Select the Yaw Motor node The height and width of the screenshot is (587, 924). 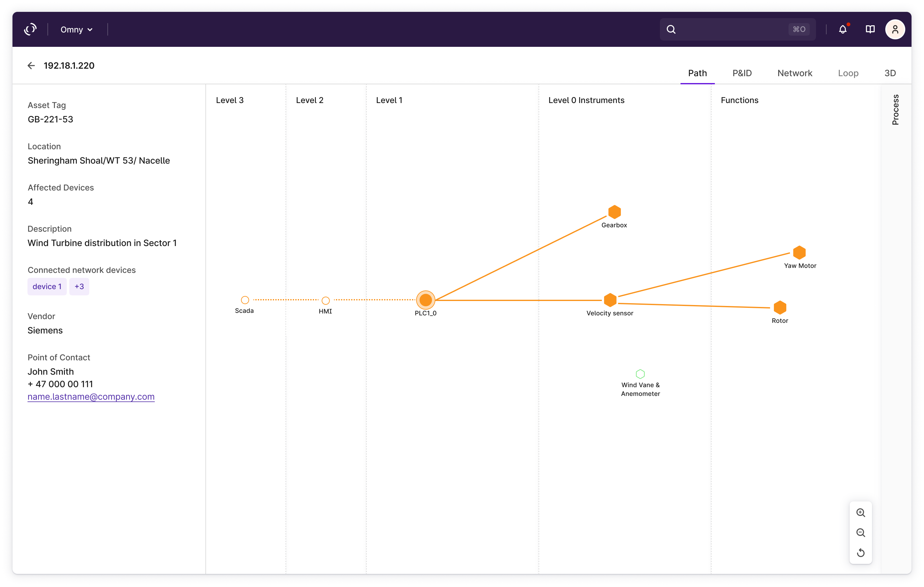tap(799, 253)
